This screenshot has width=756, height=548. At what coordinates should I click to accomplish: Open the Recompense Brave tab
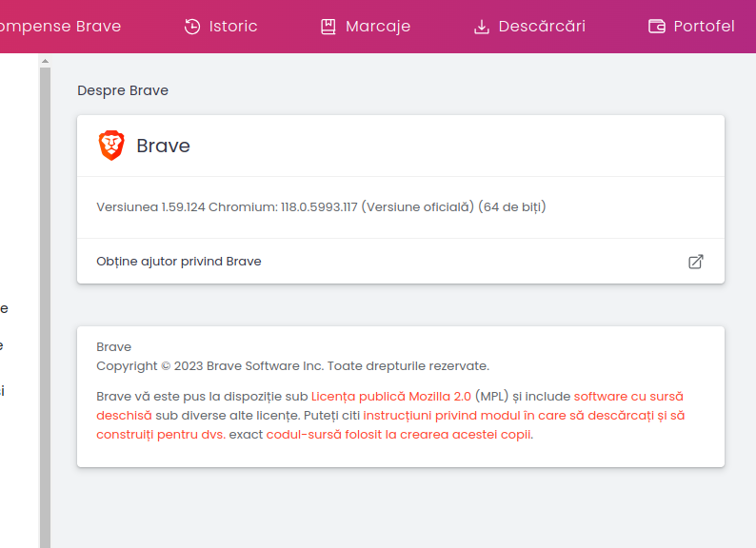(61, 26)
